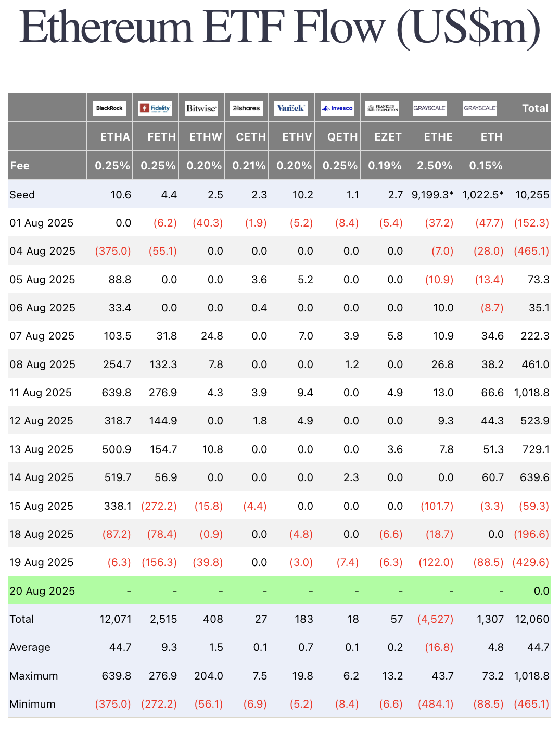Click the ETHE fee value 2.50%
Image resolution: width=560 pixels, height=729 pixels.
[x=435, y=166]
